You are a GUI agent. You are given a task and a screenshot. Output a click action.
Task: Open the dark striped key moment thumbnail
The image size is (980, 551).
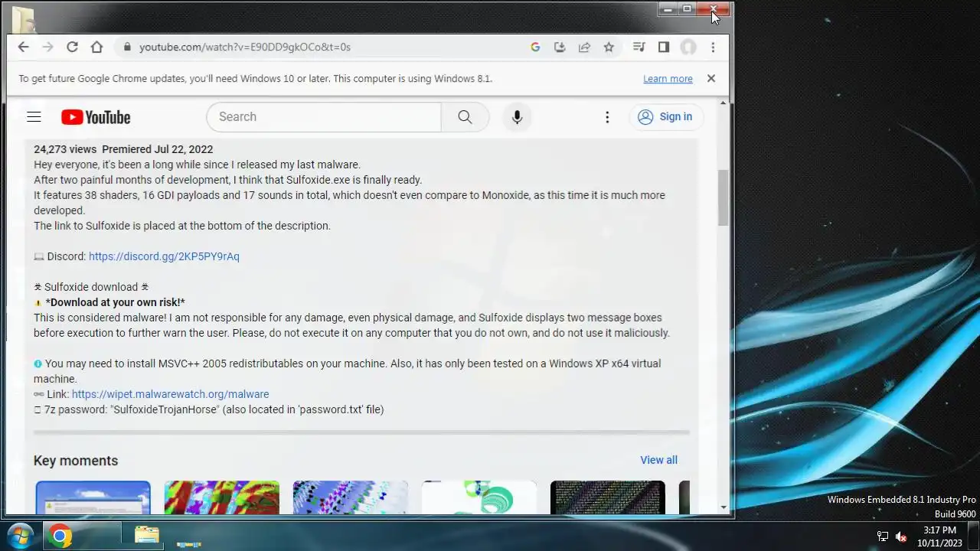coord(607,497)
